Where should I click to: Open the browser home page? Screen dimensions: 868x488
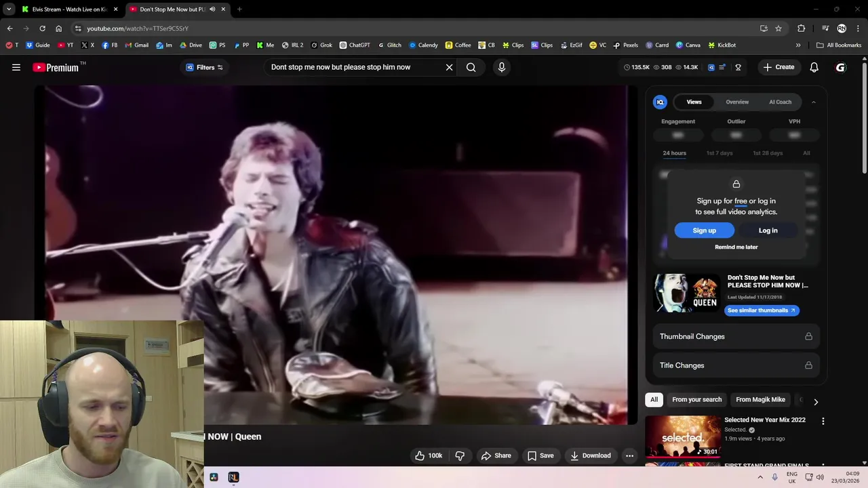point(58,28)
